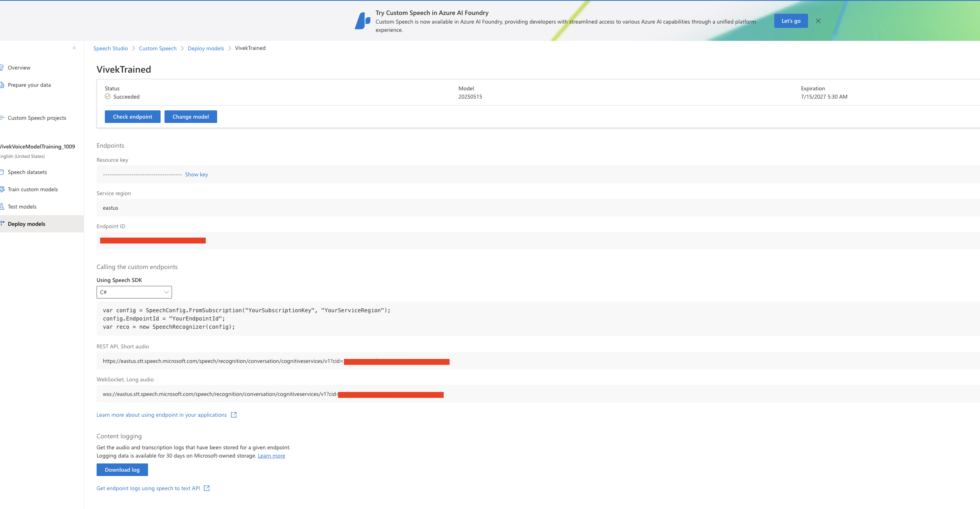Click the Download log button

[x=122, y=470]
